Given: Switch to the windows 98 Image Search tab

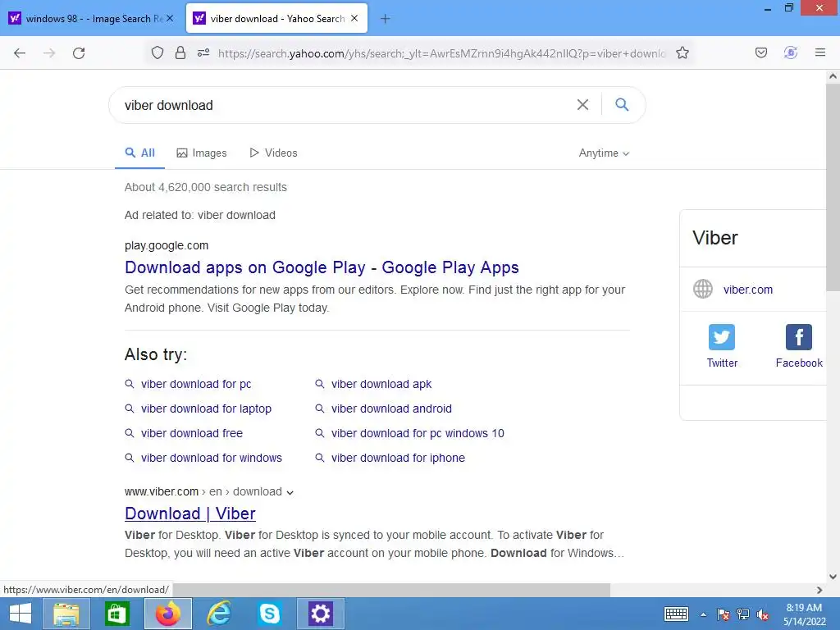Looking at the screenshot, I should (x=91, y=18).
